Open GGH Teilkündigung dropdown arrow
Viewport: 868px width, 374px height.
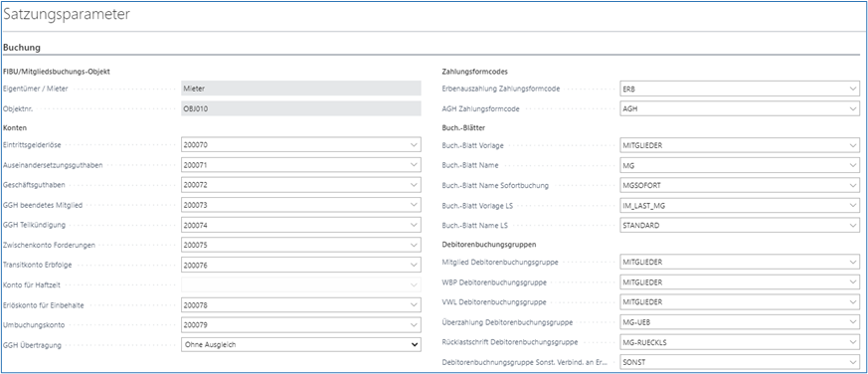413,225
